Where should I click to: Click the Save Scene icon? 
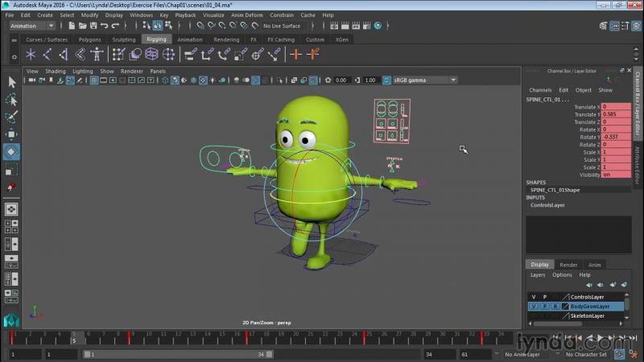point(93,26)
